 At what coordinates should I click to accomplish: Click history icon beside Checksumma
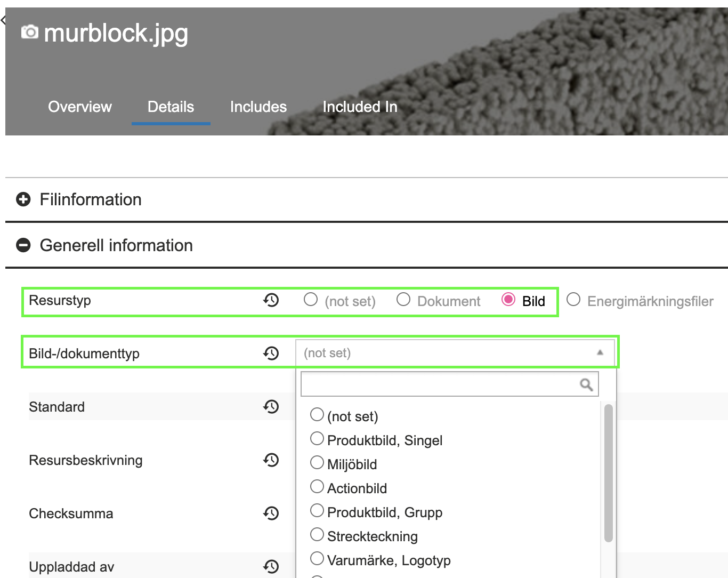271,513
